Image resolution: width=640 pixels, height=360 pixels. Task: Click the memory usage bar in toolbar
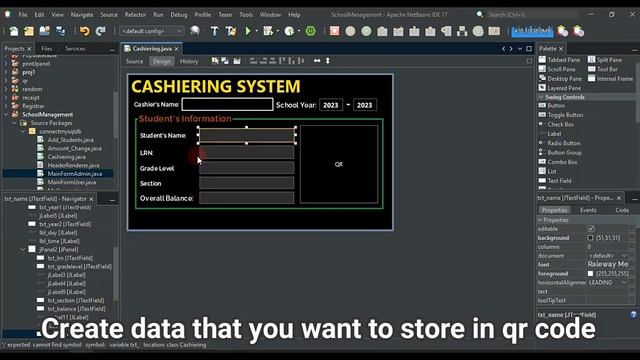532,31
